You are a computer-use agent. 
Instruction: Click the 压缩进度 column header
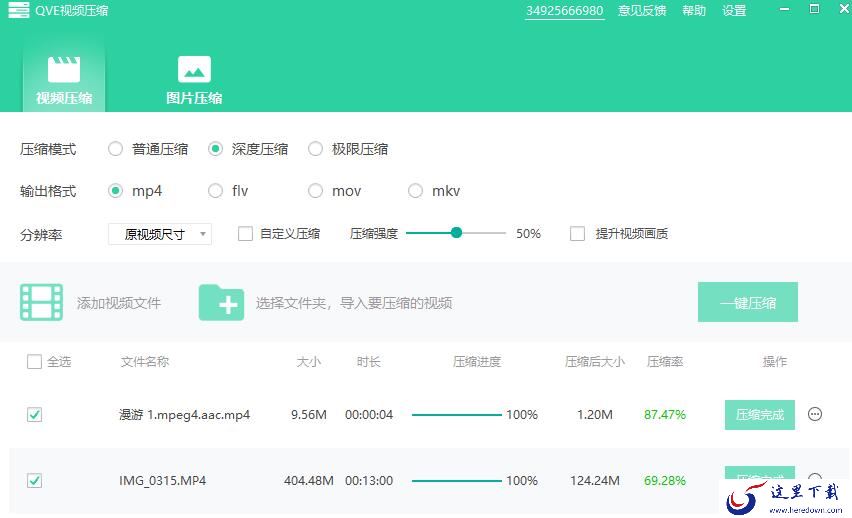click(x=477, y=361)
